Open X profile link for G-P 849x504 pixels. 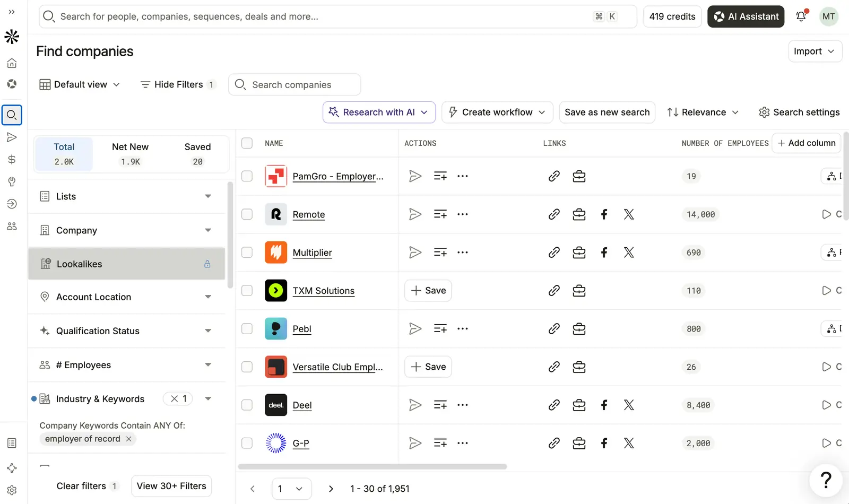coord(629,444)
